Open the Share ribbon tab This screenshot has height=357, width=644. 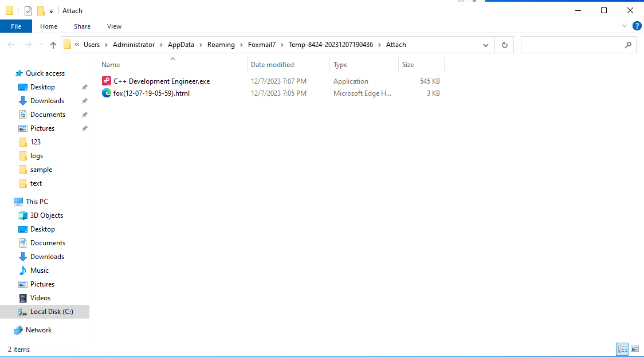82,26
